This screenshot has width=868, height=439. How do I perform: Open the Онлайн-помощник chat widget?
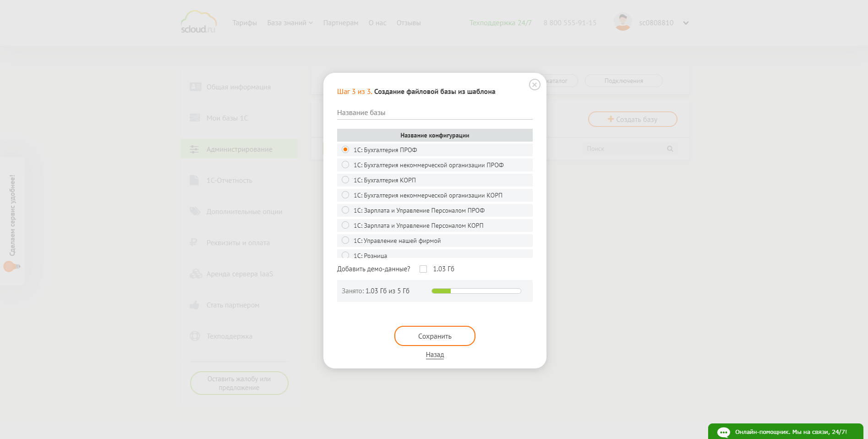point(786,432)
